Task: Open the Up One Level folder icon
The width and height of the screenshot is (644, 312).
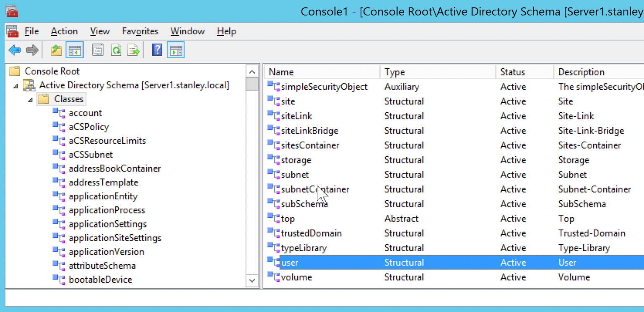Action: (56, 50)
